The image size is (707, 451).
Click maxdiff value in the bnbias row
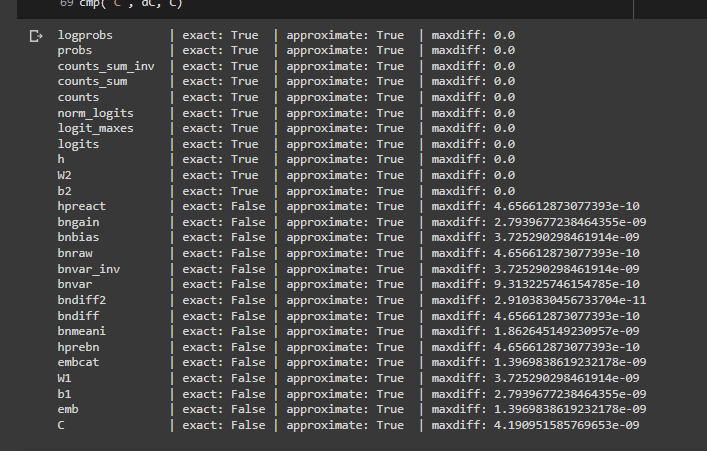click(566, 237)
